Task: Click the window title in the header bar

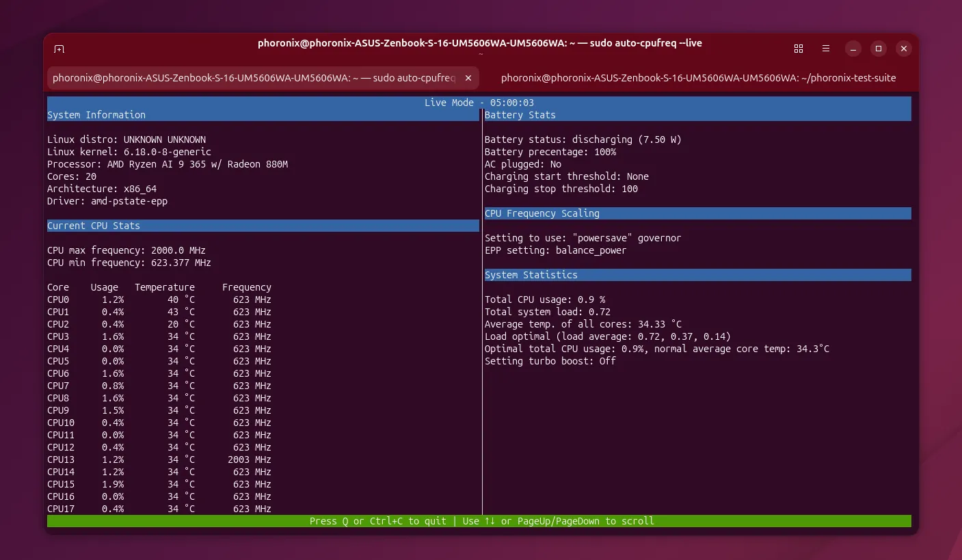Action: pyautogui.click(x=479, y=43)
